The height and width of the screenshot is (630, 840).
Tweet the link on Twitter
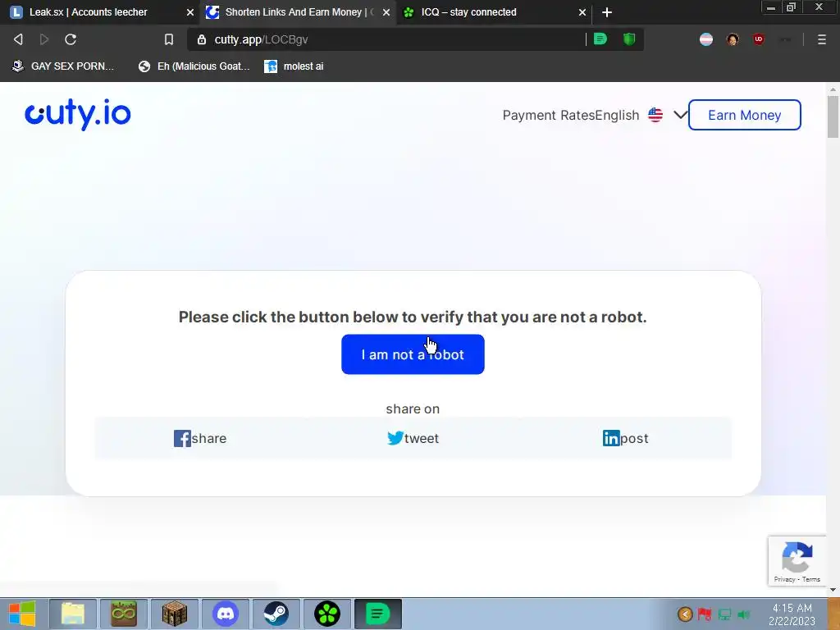click(x=413, y=438)
